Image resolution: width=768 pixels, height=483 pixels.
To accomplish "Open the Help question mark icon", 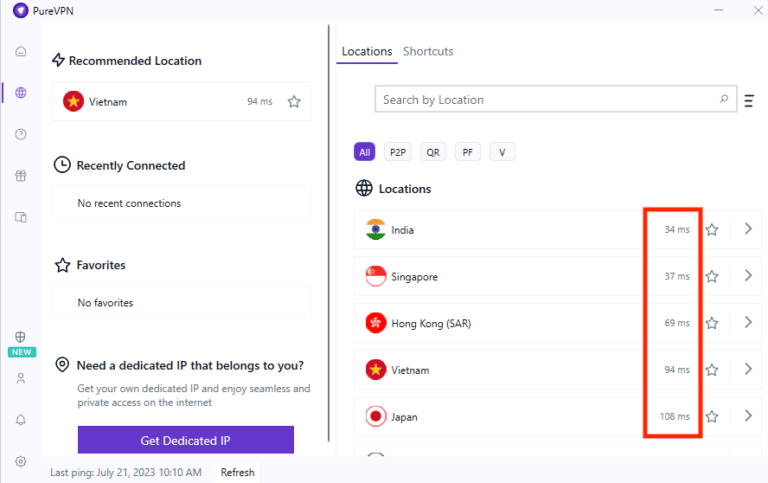I will 21,134.
